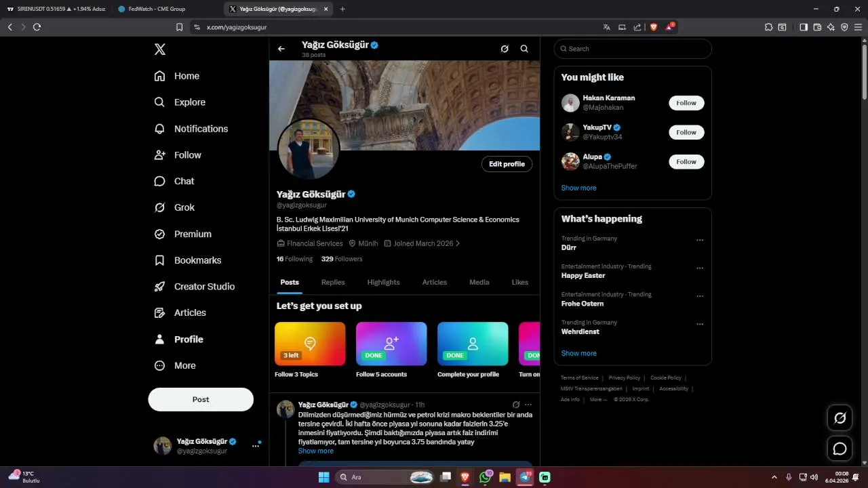This screenshot has width=868, height=488.
Task: Open more options for Frohe Ostern trend
Action: click(700, 296)
